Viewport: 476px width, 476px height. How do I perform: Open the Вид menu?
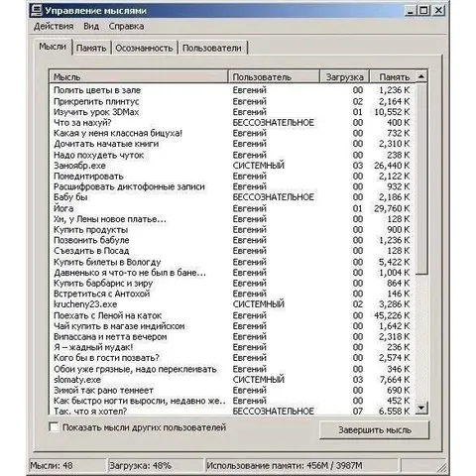pyautogui.click(x=91, y=26)
